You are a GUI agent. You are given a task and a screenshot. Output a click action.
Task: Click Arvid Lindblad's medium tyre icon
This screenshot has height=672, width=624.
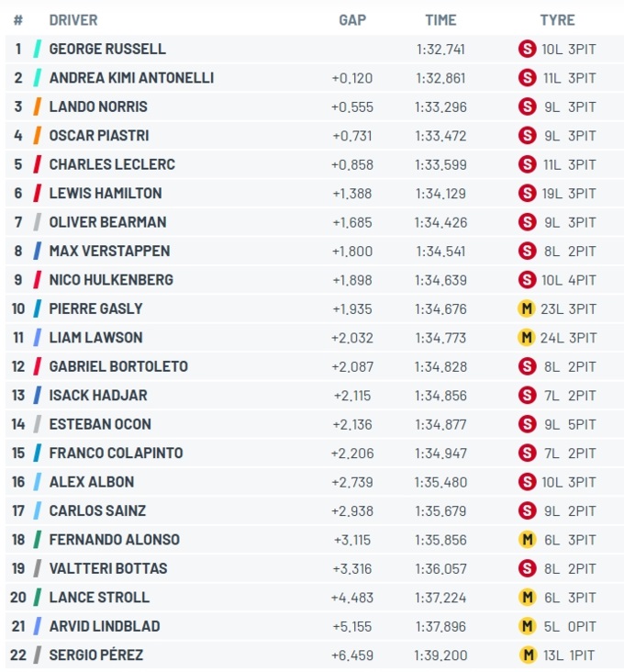[527, 626]
